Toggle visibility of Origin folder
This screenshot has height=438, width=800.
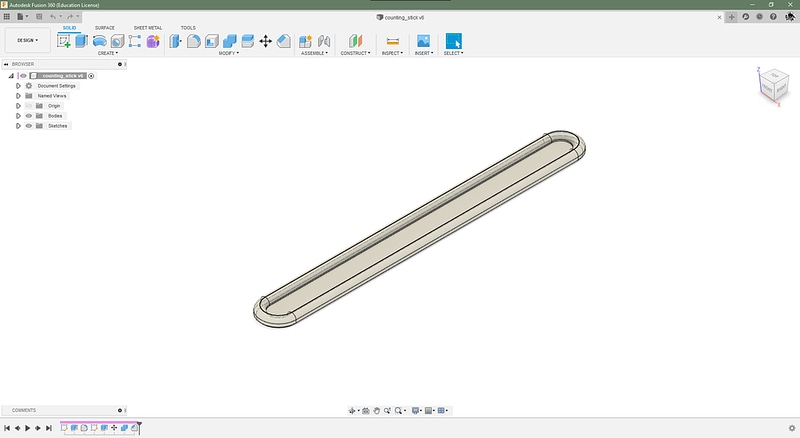pyautogui.click(x=29, y=106)
